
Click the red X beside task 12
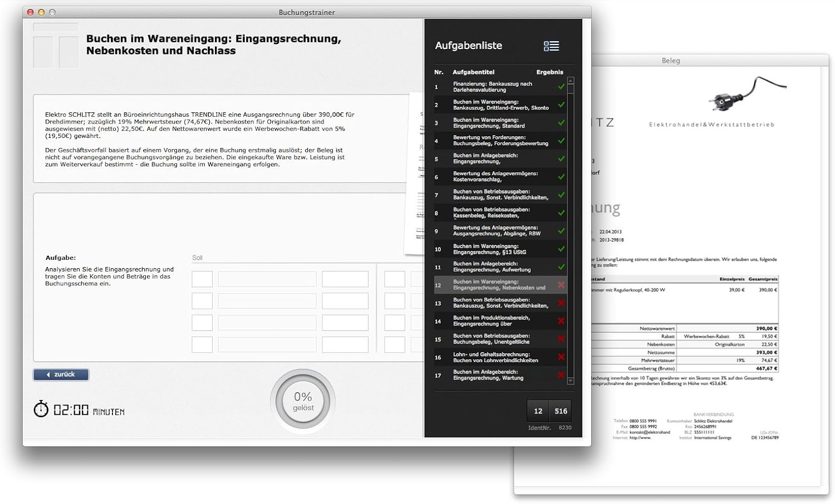[x=562, y=285]
